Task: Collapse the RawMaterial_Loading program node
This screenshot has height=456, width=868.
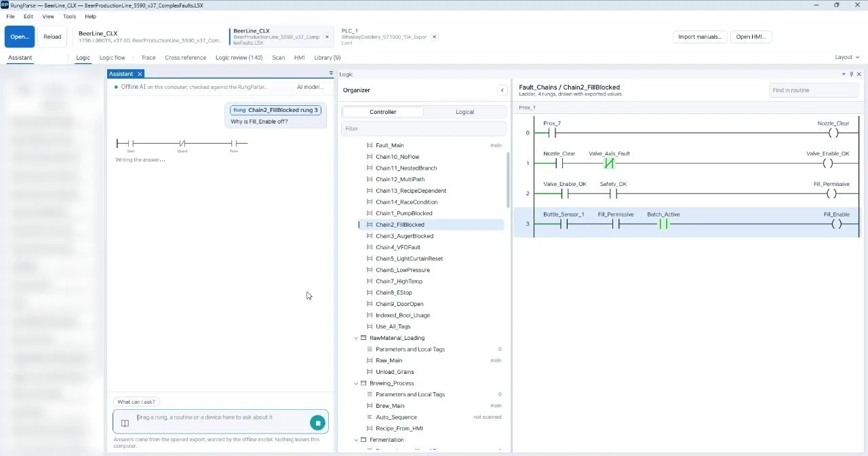Action: [x=356, y=338]
